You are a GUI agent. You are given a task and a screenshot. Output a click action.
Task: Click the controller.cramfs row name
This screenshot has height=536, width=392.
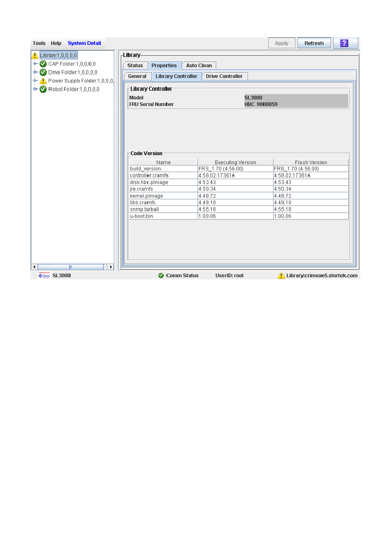149,176
